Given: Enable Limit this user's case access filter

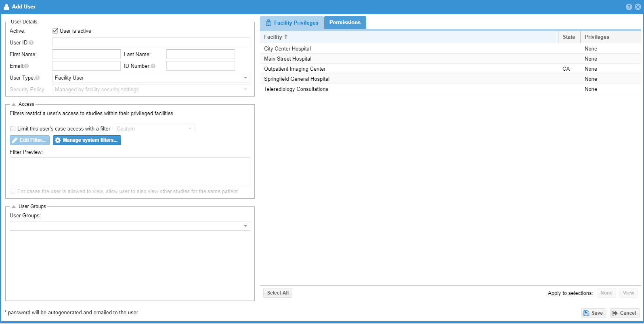Looking at the screenshot, I should pyautogui.click(x=13, y=129).
